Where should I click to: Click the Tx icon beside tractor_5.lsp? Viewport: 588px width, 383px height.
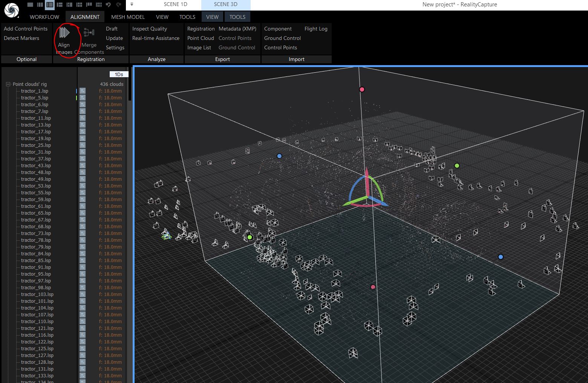coord(83,98)
